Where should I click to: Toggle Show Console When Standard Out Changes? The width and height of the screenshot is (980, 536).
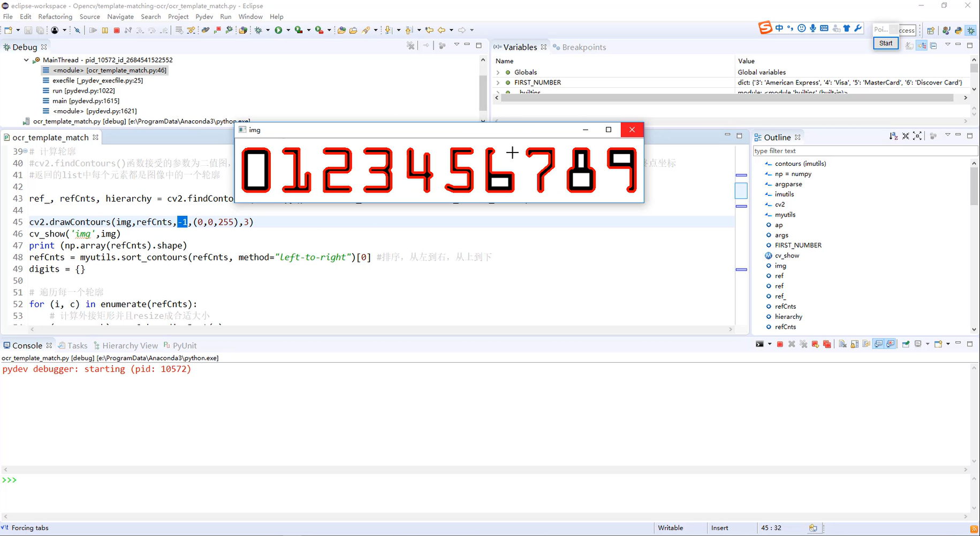point(878,344)
